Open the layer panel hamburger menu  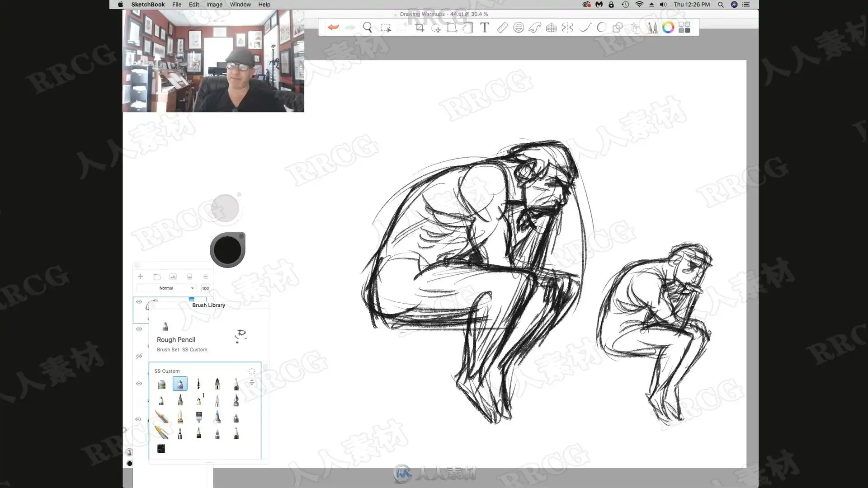pyautogui.click(x=205, y=277)
